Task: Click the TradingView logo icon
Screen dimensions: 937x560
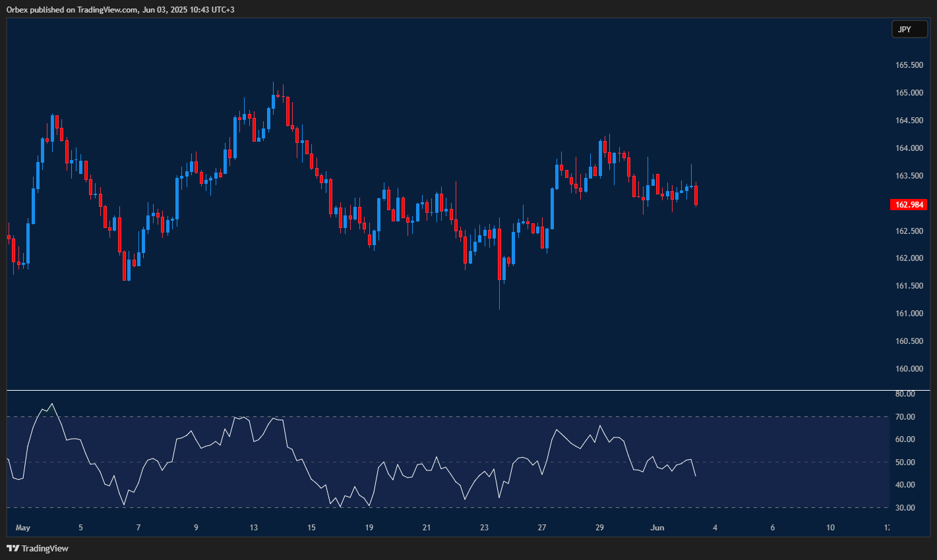Action: click(x=13, y=547)
